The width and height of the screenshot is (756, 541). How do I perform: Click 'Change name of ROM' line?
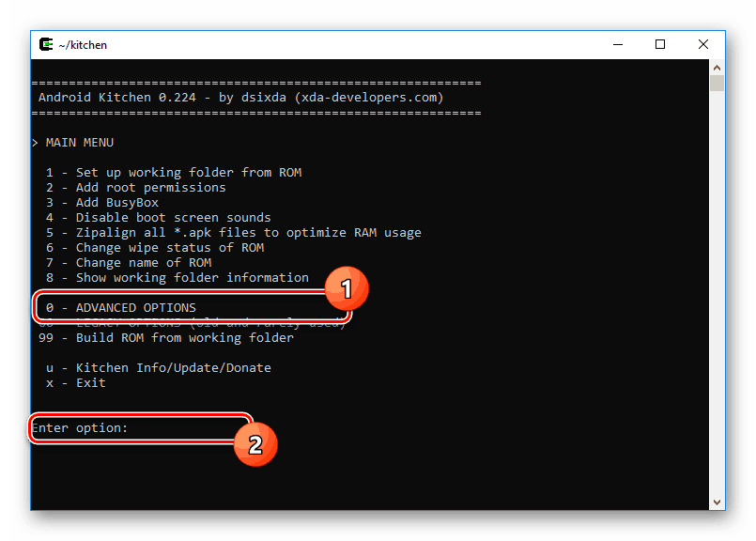click(129, 263)
